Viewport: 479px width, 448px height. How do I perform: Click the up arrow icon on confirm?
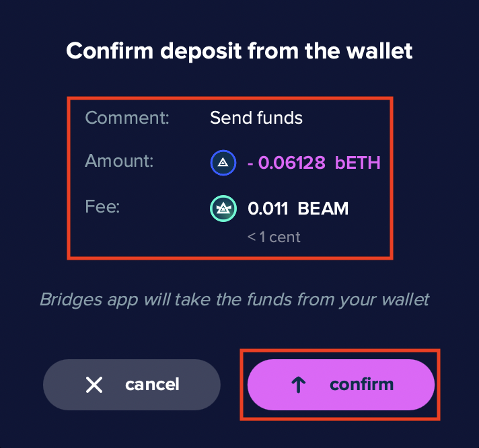point(298,385)
